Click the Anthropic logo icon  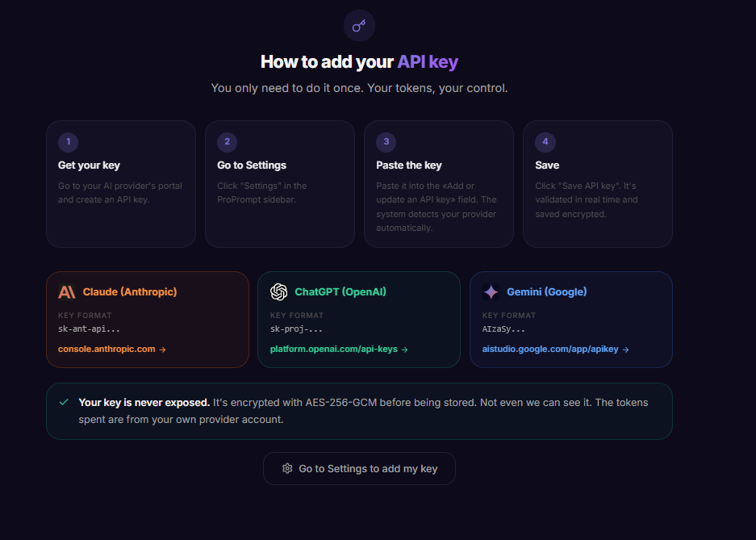tap(66, 291)
